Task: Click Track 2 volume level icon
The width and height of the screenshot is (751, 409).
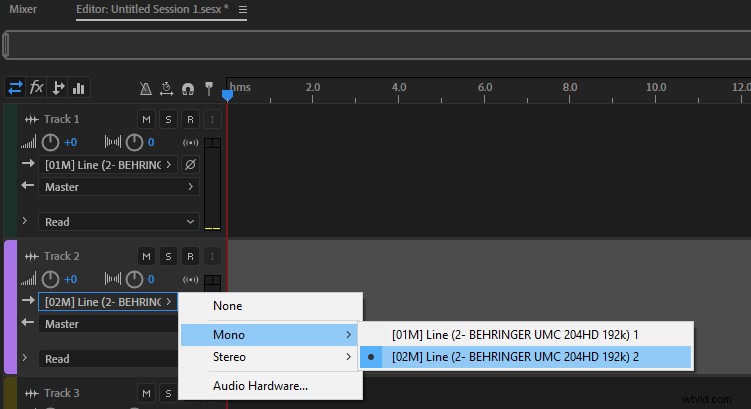Action: coord(28,279)
